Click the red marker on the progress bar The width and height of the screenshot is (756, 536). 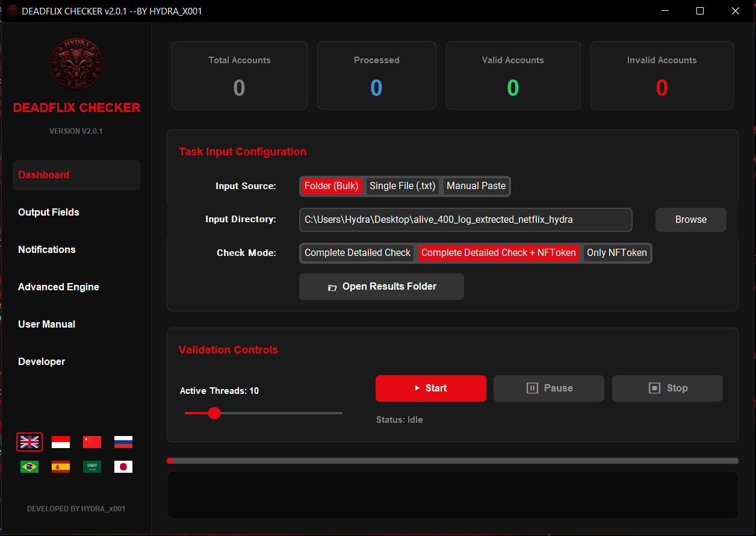coord(170,461)
